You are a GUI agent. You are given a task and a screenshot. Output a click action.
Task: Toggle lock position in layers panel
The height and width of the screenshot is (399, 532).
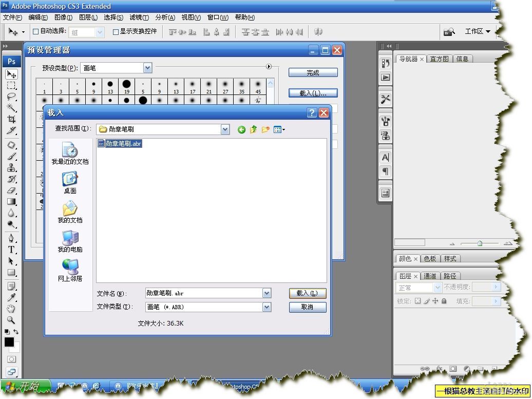(435, 301)
